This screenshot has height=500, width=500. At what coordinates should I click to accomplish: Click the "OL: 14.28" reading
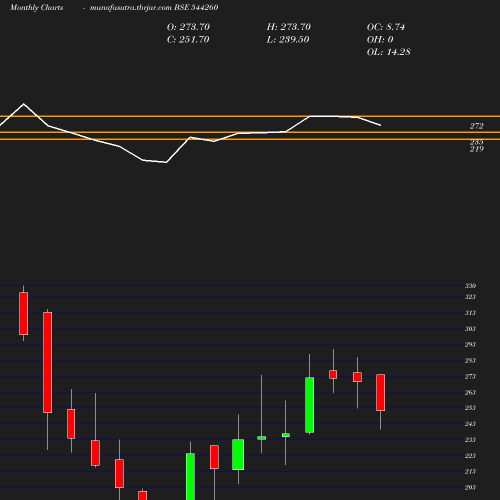pyautogui.click(x=389, y=52)
